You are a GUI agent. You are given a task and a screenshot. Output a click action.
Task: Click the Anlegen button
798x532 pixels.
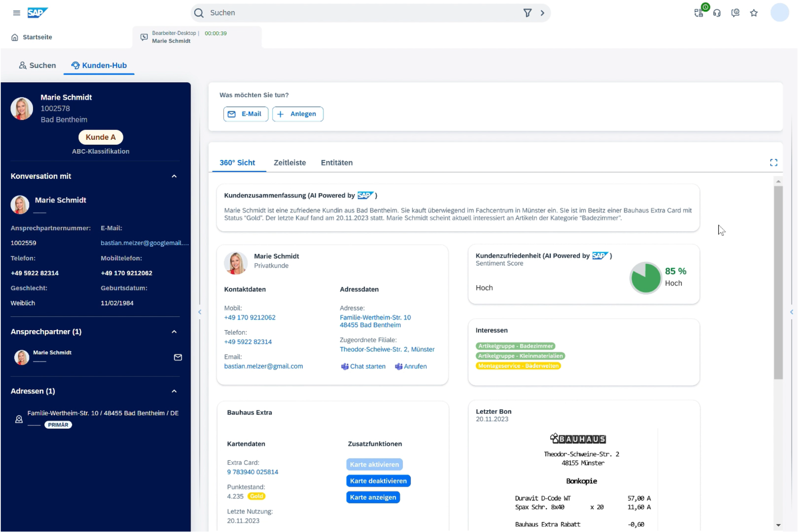point(297,114)
